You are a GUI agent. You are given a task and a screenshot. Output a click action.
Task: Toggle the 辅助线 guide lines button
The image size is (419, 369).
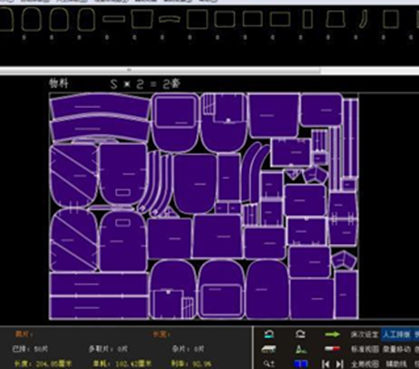(x=396, y=364)
